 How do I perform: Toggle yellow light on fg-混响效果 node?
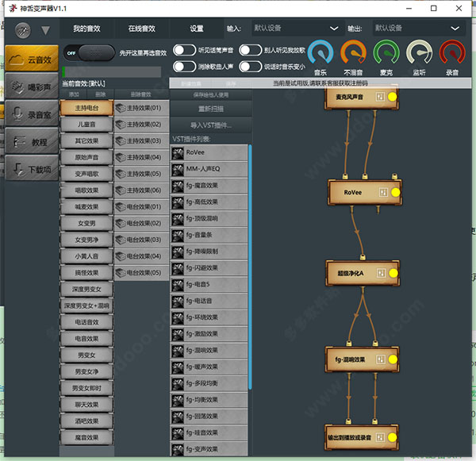click(x=393, y=359)
